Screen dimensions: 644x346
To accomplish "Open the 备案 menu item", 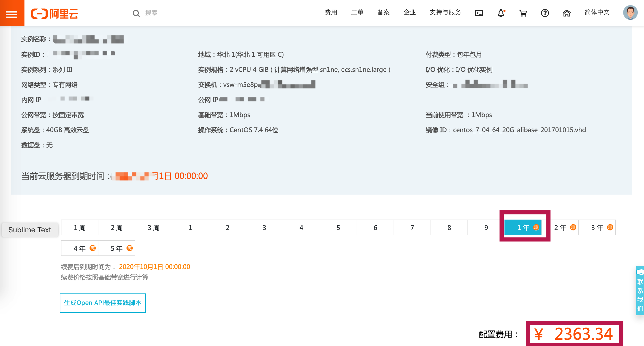I will [383, 12].
